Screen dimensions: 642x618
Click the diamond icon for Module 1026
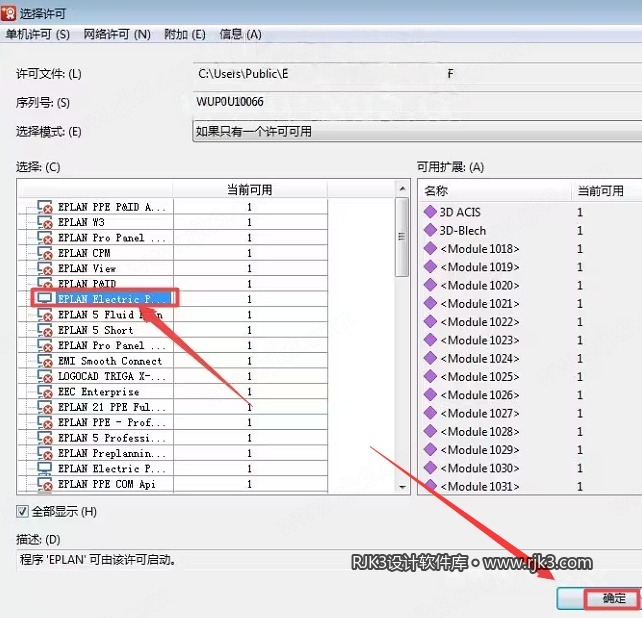click(x=430, y=394)
